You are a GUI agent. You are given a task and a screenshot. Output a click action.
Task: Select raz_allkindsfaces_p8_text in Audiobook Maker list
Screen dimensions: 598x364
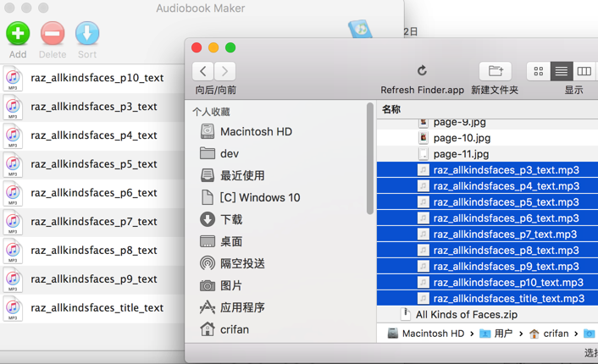92,251
